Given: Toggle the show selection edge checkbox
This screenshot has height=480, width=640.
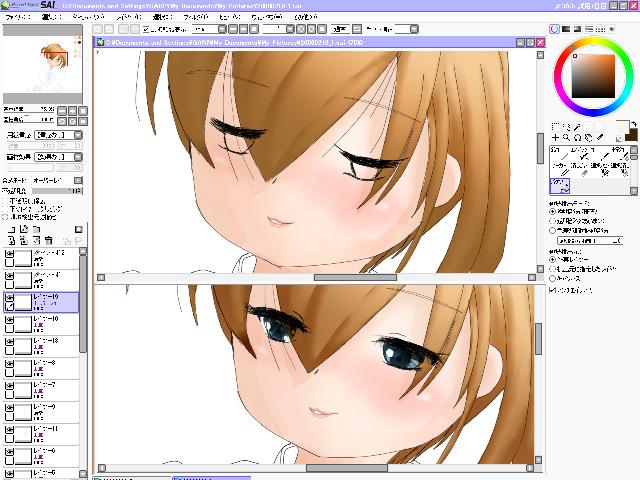Looking at the screenshot, I should (147, 29).
